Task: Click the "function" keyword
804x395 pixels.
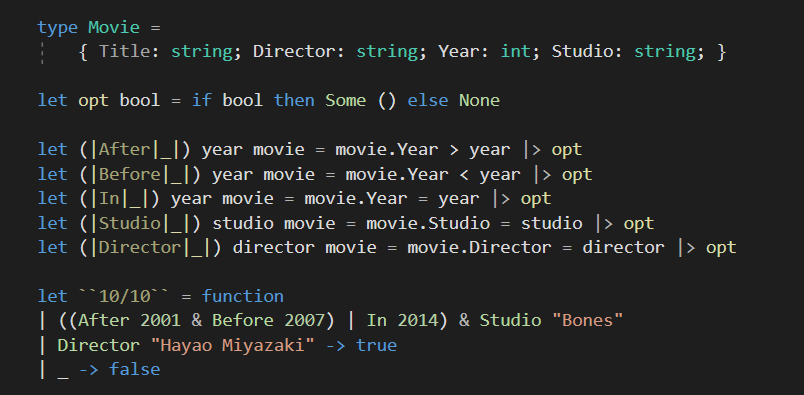Action: pos(243,297)
